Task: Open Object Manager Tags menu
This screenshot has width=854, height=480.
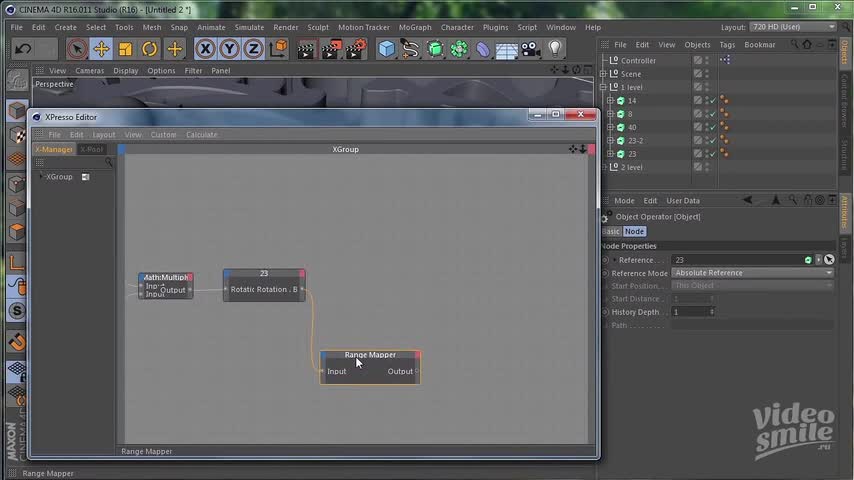Action: [727, 45]
